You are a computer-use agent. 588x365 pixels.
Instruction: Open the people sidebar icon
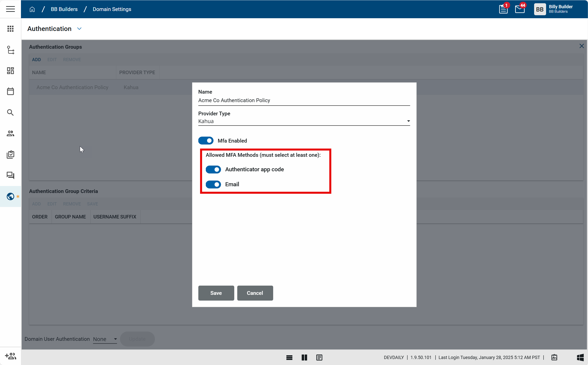tap(10, 134)
